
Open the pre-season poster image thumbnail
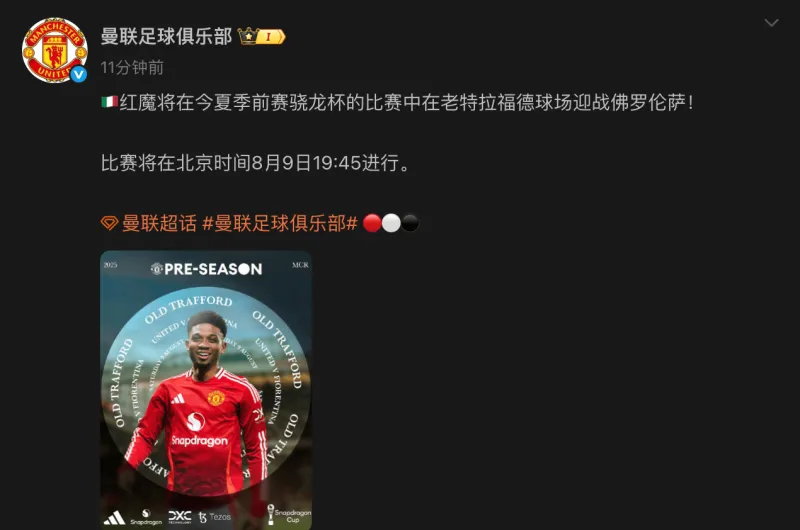pyautogui.click(x=206, y=390)
